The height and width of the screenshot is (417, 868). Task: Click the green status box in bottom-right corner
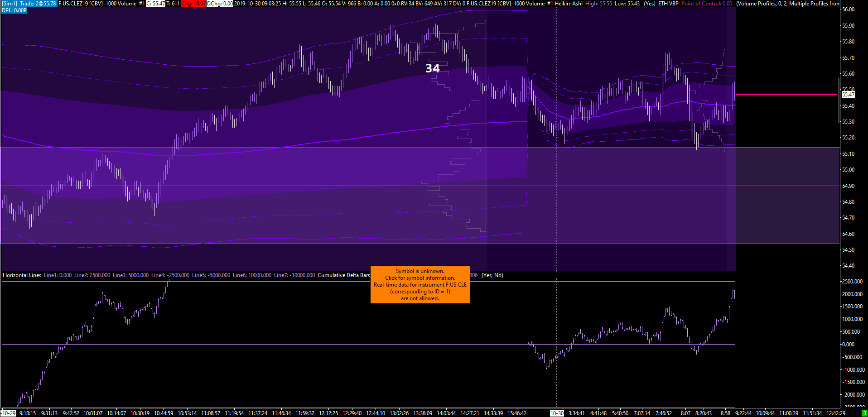(x=864, y=413)
